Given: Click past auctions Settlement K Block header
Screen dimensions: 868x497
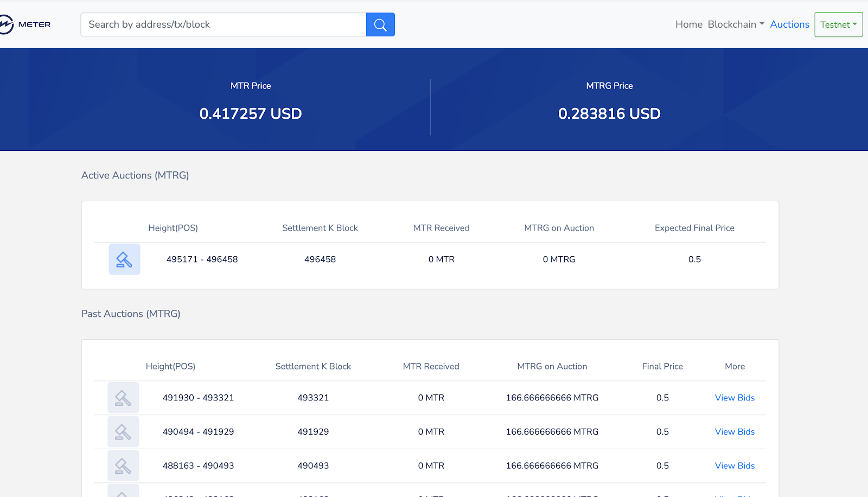Looking at the screenshot, I should coord(313,366).
